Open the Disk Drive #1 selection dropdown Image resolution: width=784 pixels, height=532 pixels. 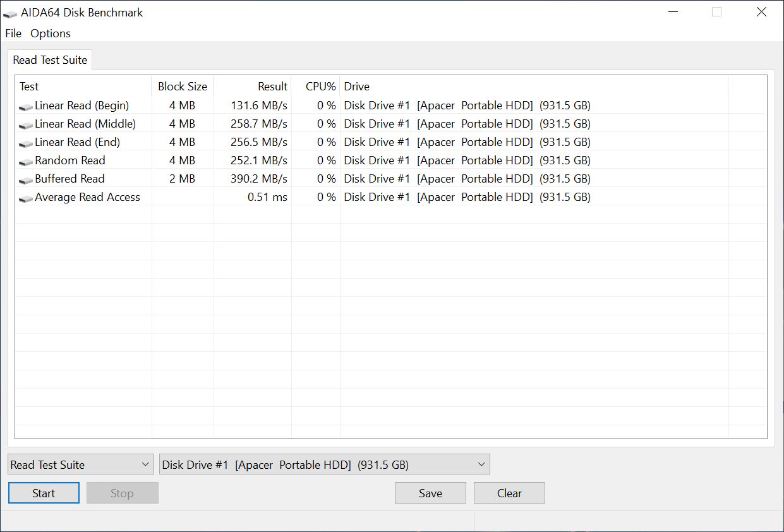[325, 464]
